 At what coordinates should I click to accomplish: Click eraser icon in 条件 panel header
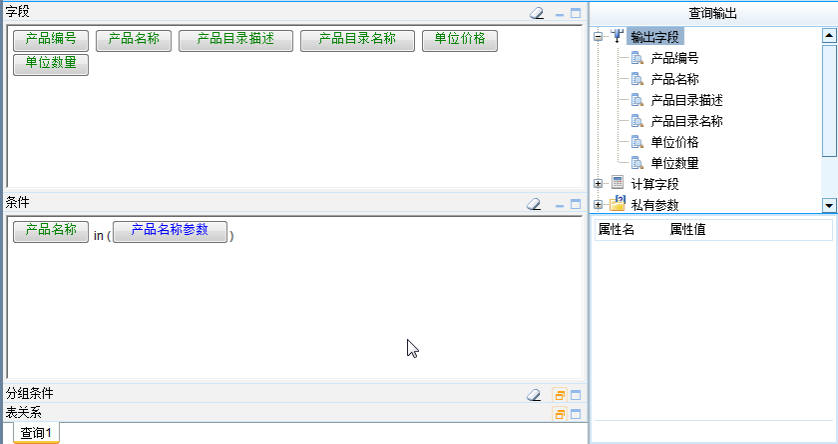(534, 204)
